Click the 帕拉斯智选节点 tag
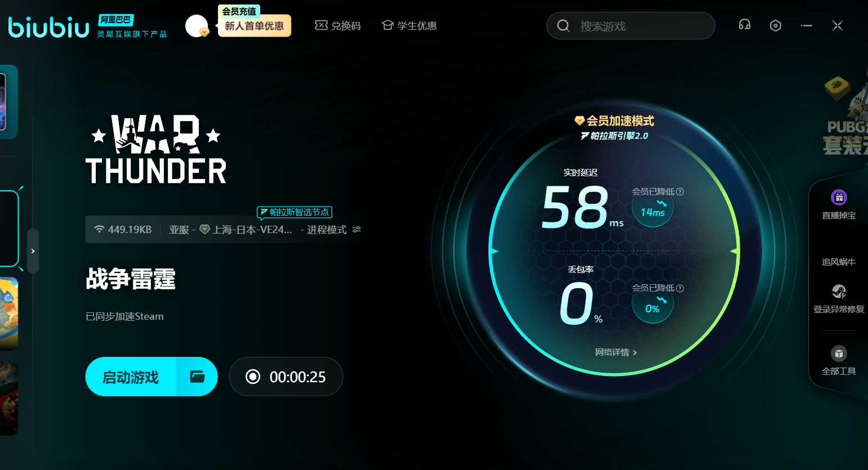868x470 pixels. click(295, 212)
